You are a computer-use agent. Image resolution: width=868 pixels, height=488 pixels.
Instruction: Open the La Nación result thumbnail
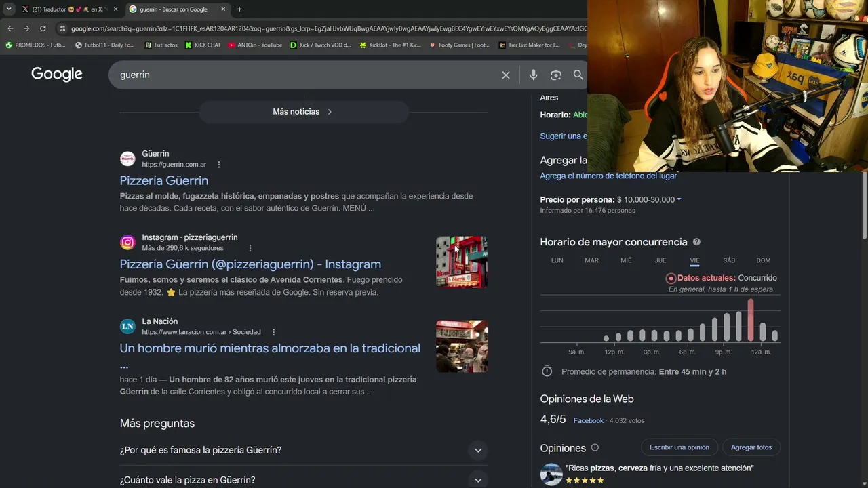(x=462, y=346)
